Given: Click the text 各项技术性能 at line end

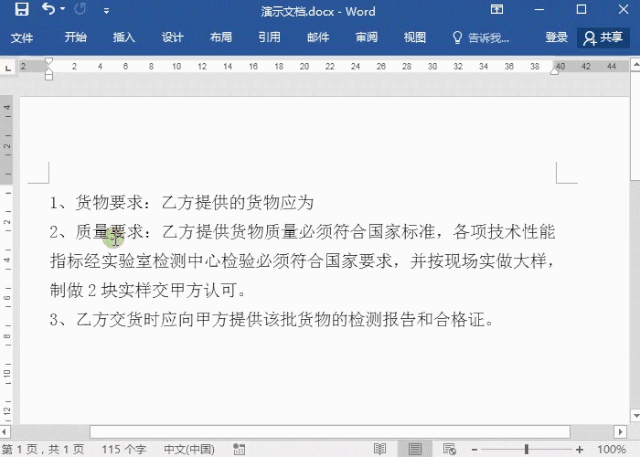Looking at the screenshot, I should 504,232.
